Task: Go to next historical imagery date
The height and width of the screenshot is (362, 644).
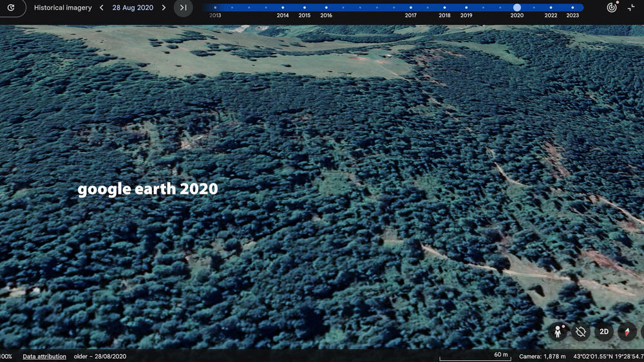Action: (164, 7)
